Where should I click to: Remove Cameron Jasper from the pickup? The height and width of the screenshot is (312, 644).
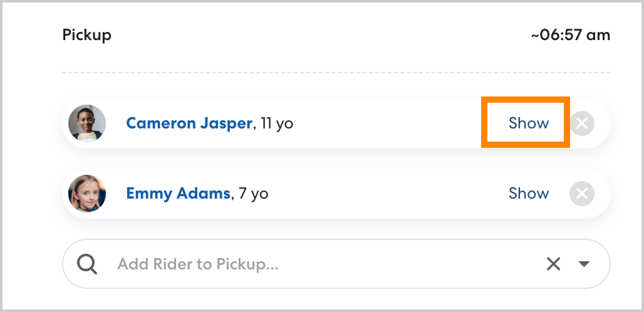click(x=581, y=123)
